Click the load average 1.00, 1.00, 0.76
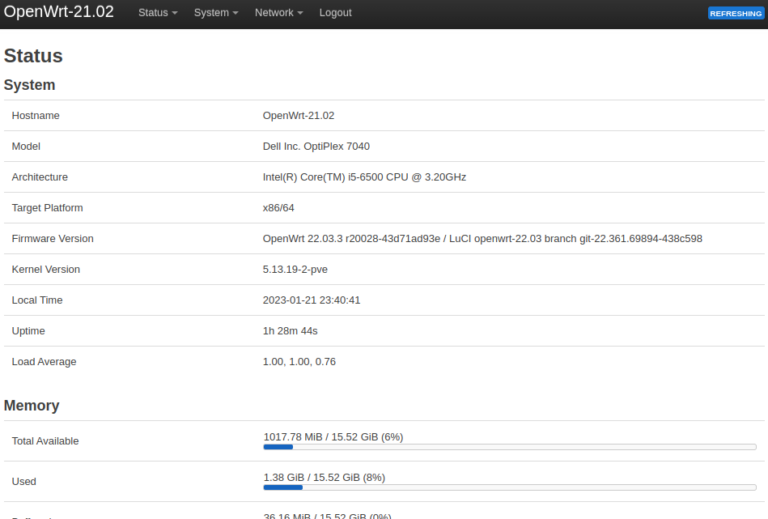Viewport: 768px width, 519px height. (x=299, y=362)
